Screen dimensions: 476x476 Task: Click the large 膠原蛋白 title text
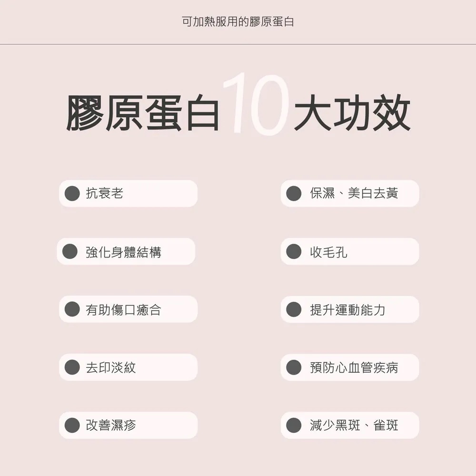coord(143,114)
